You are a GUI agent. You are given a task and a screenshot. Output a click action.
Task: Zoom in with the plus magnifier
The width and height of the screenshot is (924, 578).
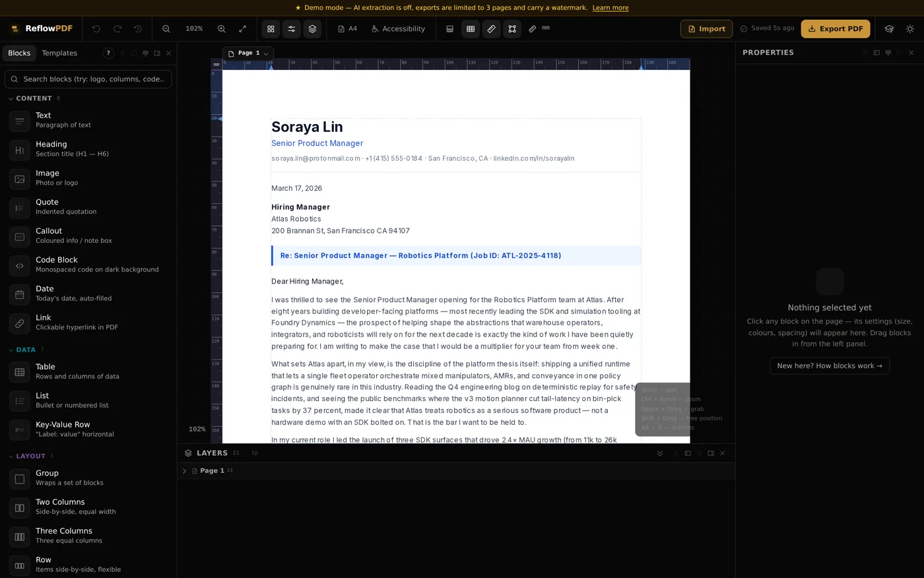coord(222,29)
